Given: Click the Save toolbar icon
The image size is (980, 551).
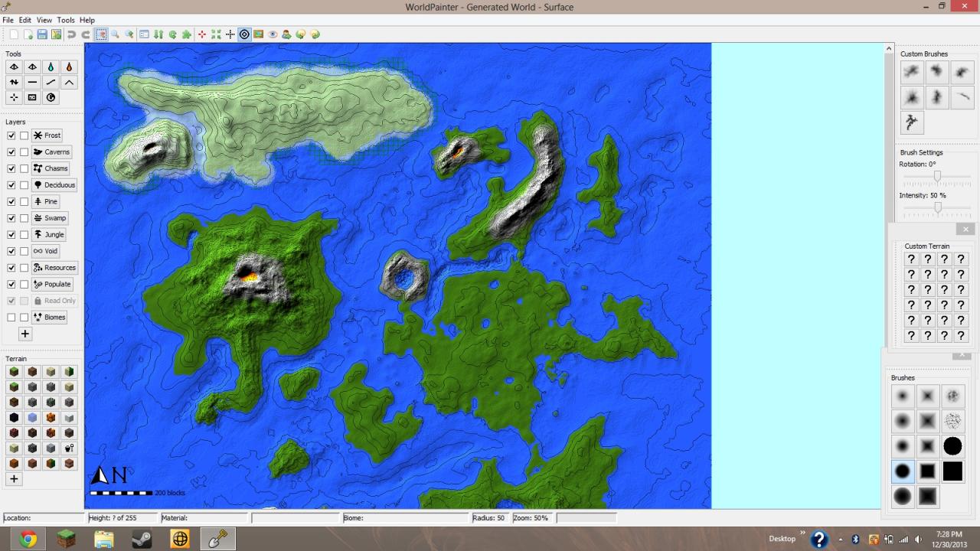Looking at the screenshot, I should click(x=43, y=34).
